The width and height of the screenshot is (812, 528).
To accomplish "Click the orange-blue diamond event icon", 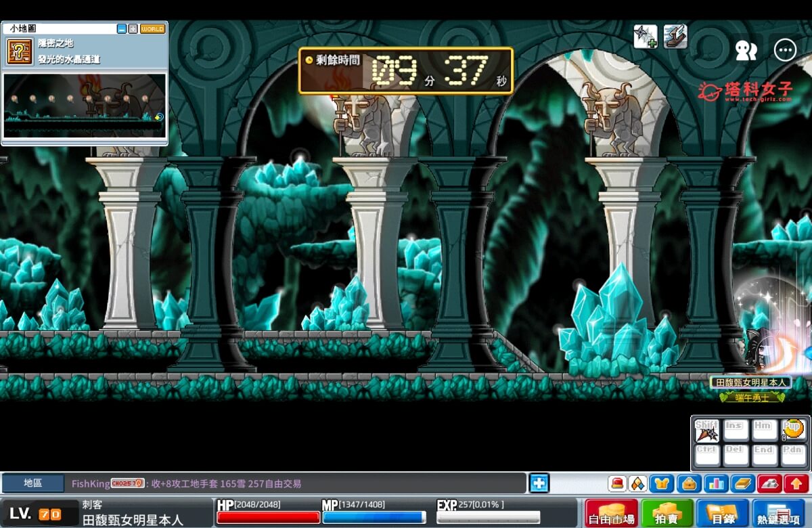I will 638,484.
